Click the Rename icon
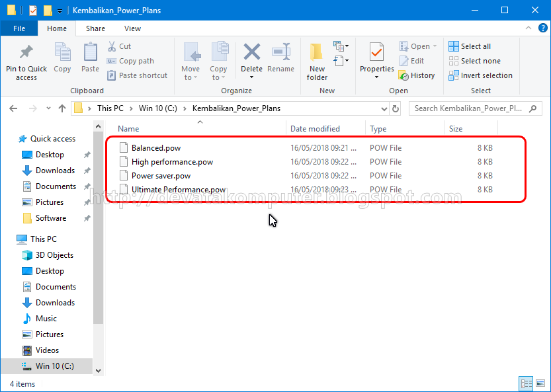 coord(280,52)
